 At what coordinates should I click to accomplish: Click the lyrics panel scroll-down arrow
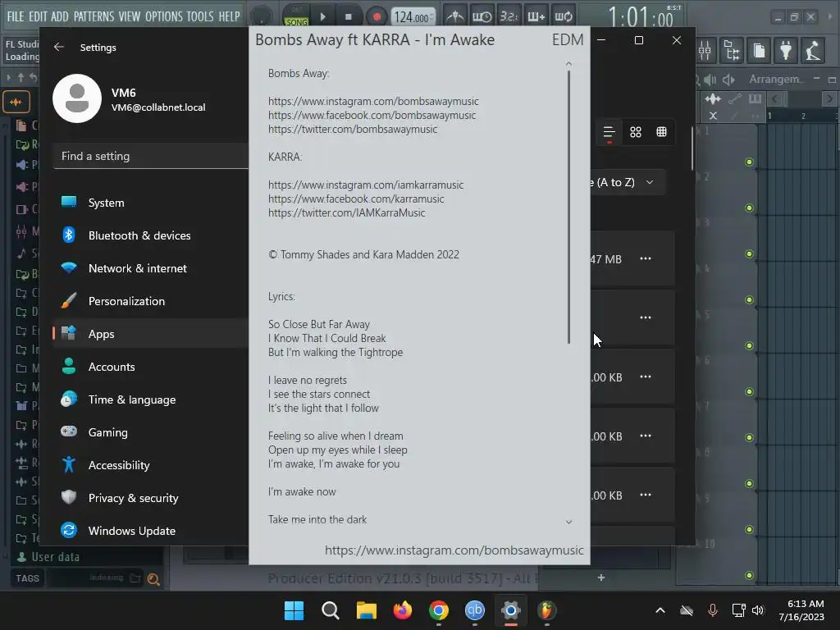point(569,522)
